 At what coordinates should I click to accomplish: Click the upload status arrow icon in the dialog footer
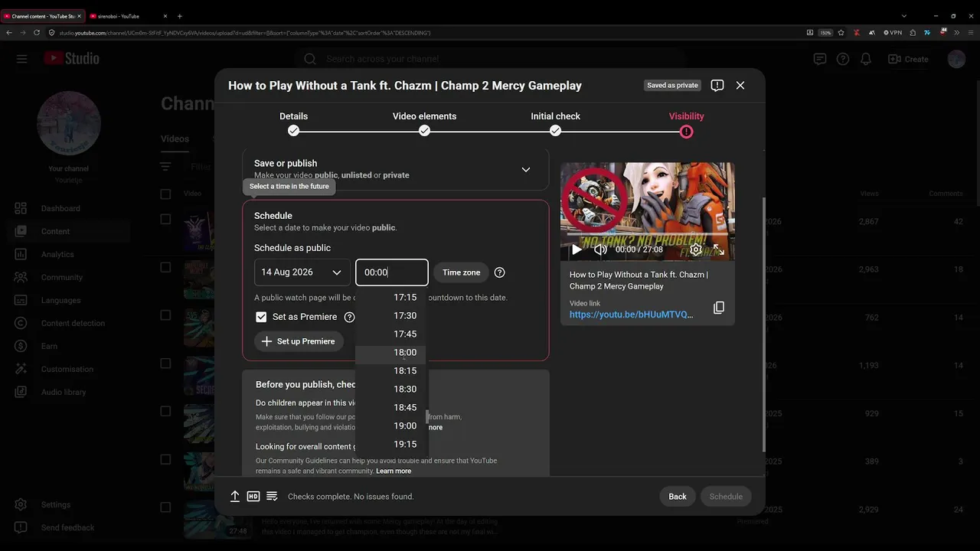pos(235,497)
